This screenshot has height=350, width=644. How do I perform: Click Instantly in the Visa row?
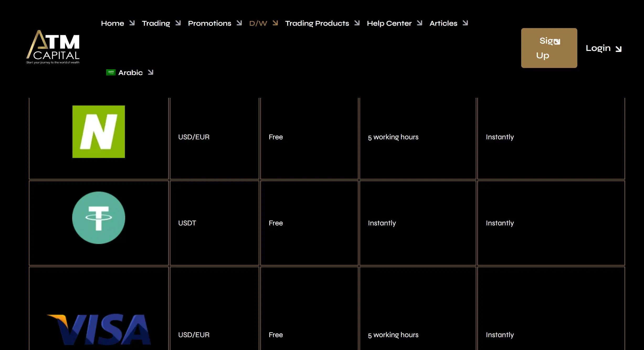(x=500, y=335)
